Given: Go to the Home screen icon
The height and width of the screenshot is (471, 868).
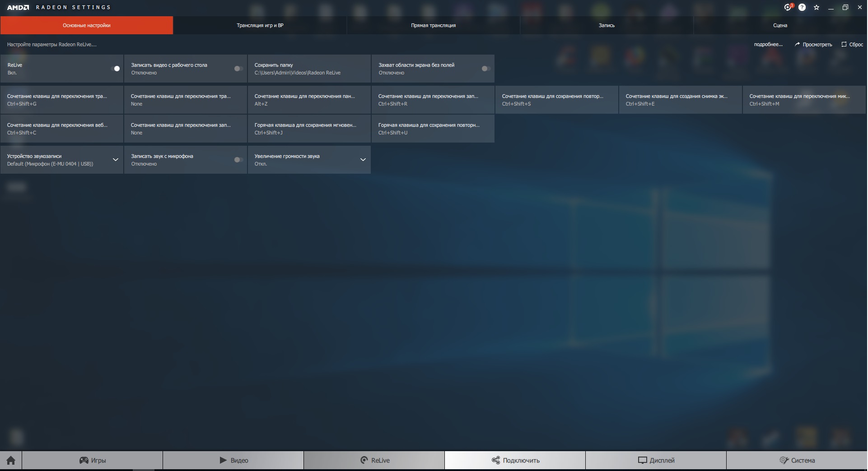Looking at the screenshot, I should click(11, 460).
